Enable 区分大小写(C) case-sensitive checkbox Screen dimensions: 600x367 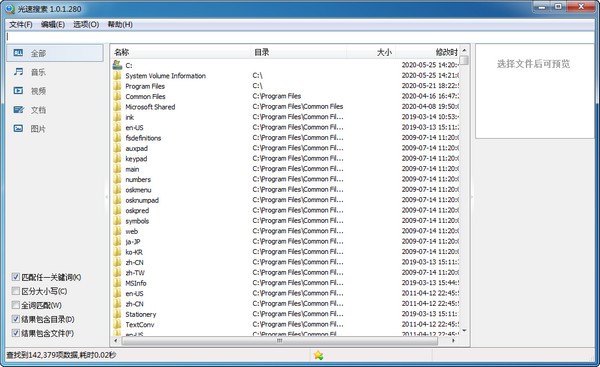16,291
